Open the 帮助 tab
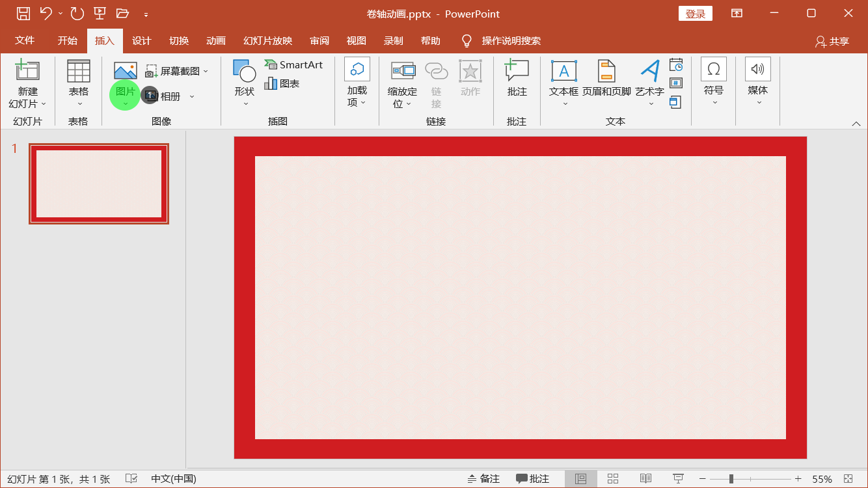 click(x=430, y=40)
